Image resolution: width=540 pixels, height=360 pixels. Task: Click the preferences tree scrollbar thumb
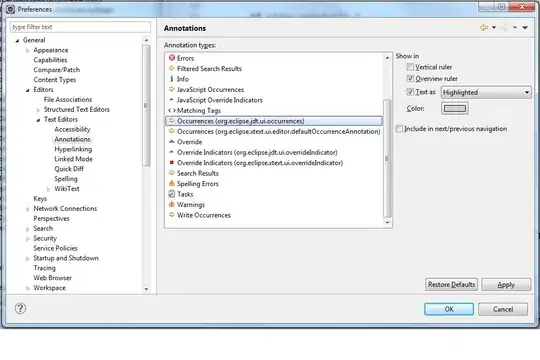(x=146, y=105)
